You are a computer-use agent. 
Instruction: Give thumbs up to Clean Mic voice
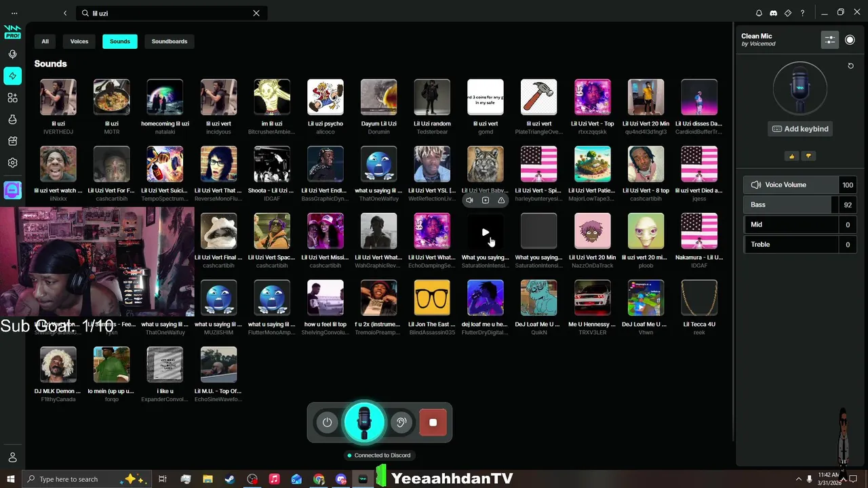click(791, 156)
